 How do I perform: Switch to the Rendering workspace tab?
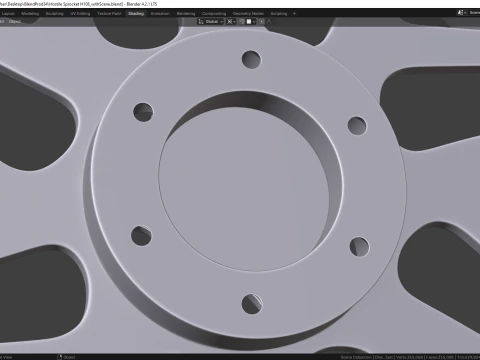click(186, 14)
